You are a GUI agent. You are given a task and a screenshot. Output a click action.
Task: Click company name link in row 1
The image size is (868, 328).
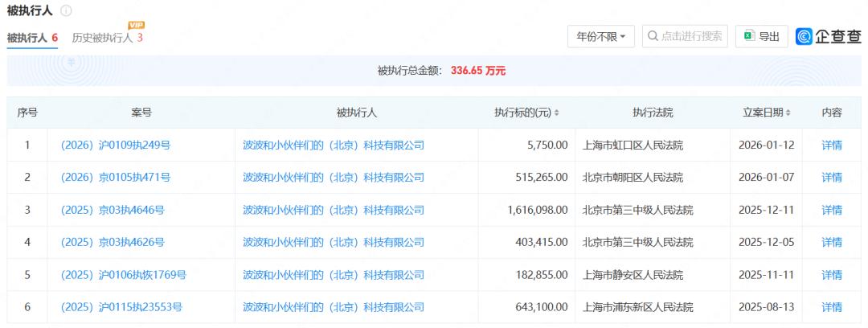(334, 146)
